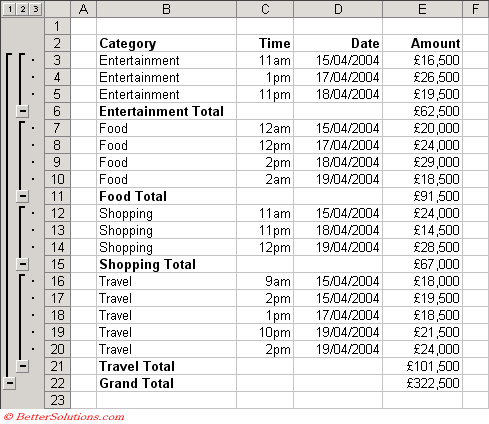489x424 pixels.
Task: Show outline level 1 only
Action: (x=9, y=9)
